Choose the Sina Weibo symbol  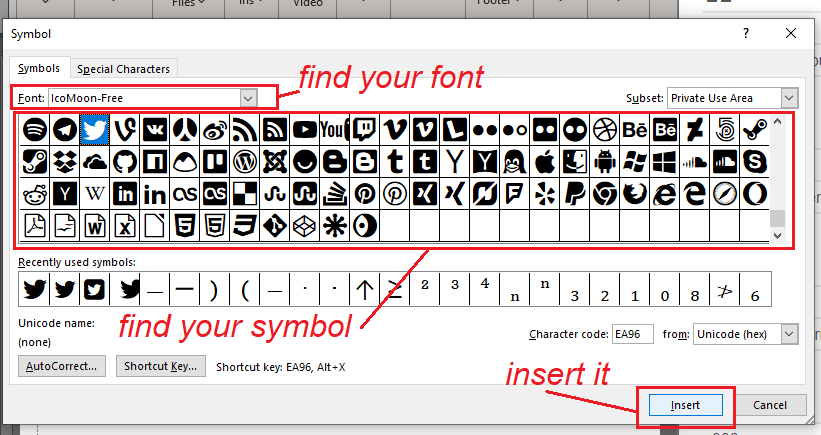(x=215, y=130)
